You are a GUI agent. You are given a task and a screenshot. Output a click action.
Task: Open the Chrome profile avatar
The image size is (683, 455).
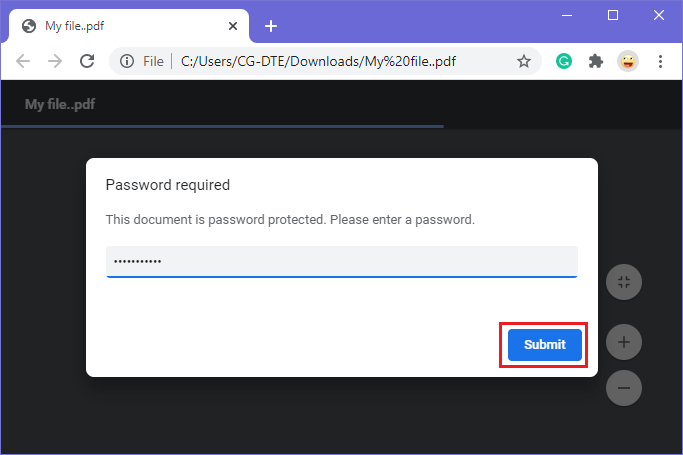click(x=628, y=61)
